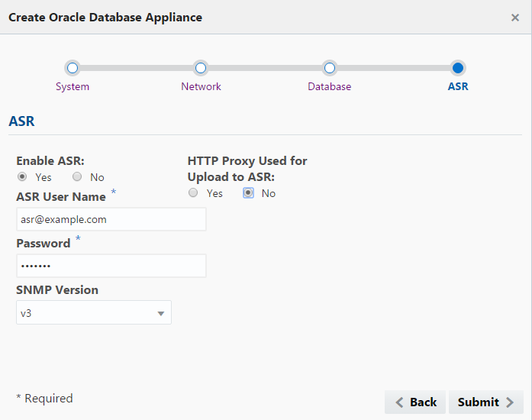Image resolution: width=532 pixels, height=420 pixels.
Task: Click the Database step circle
Action: click(330, 68)
